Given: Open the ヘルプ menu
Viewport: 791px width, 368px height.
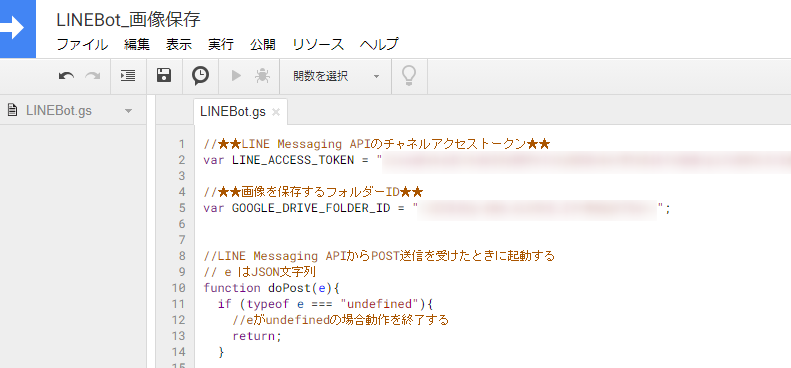Looking at the screenshot, I should [x=379, y=44].
